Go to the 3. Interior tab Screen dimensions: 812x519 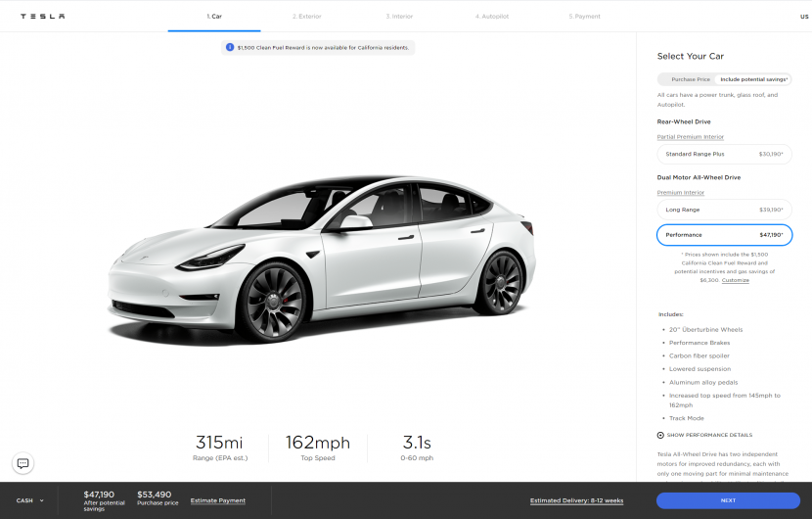click(399, 16)
